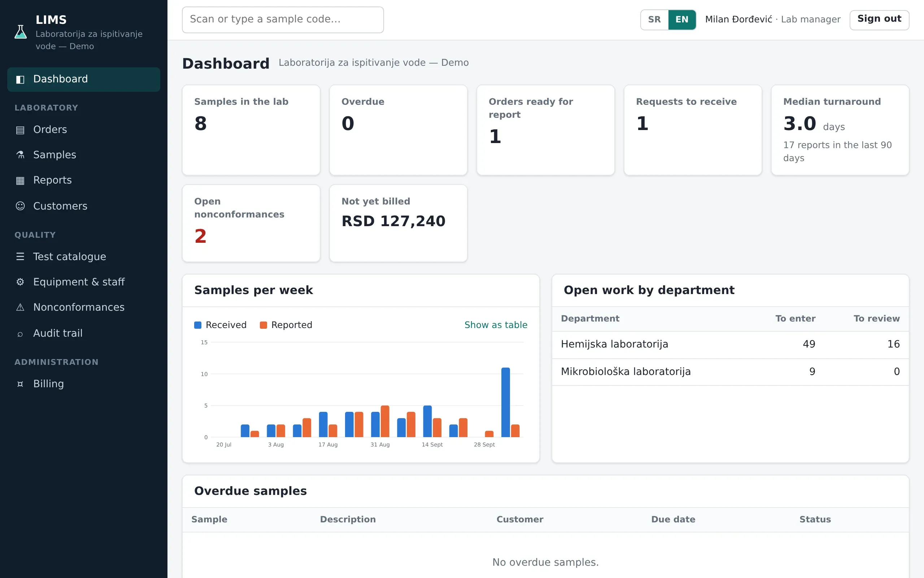
Task: Select the EN language option
Action: tap(682, 20)
